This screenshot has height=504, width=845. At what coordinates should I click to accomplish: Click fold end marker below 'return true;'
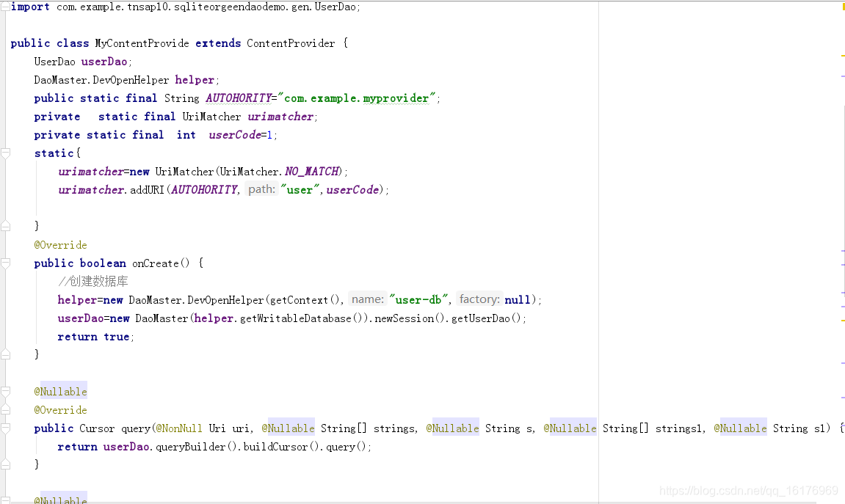tap(5, 354)
